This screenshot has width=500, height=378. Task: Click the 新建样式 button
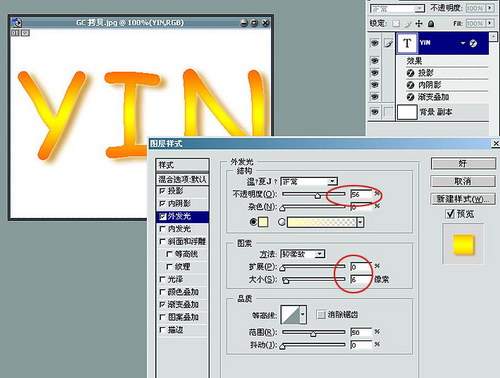coord(463,199)
